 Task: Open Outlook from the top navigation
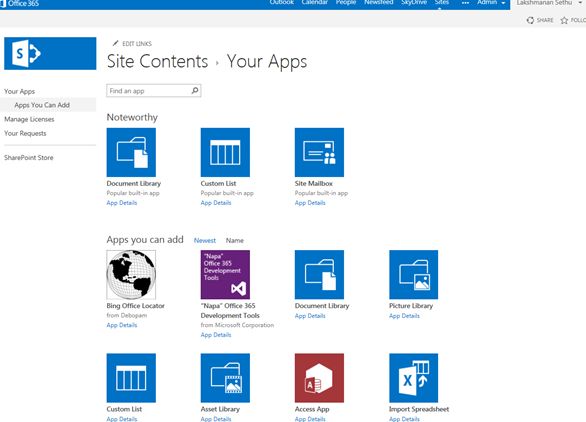(281, 3)
